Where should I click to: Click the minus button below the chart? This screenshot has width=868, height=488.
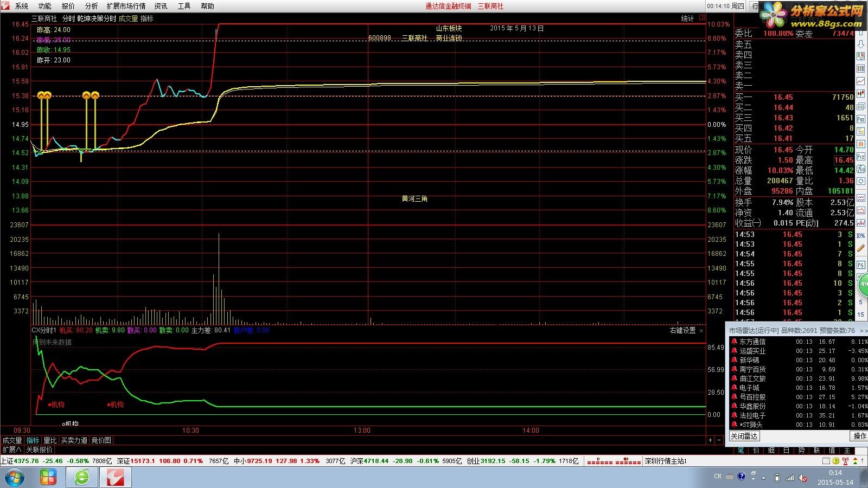pyautogui.click(x=719, y=440)
